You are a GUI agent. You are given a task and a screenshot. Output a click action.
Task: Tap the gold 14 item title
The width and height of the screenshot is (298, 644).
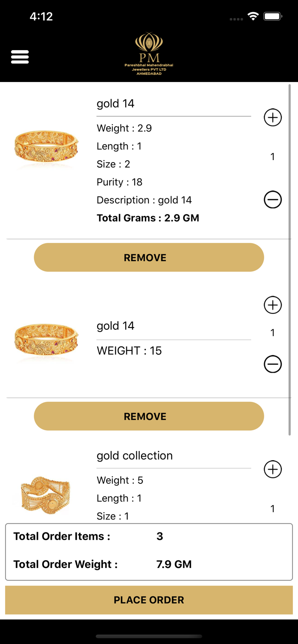pyautogui.click(x=115, y=103)
